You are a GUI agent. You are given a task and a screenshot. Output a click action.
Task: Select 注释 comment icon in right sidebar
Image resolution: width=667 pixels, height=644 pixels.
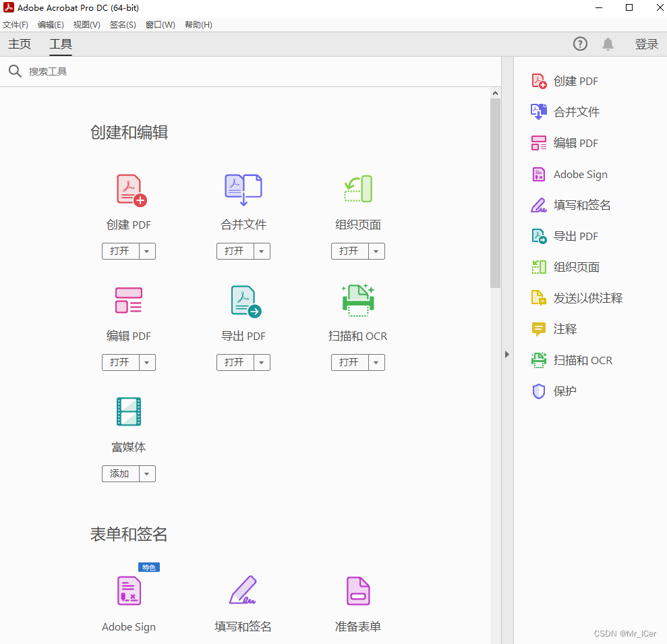tap(539, 329)
